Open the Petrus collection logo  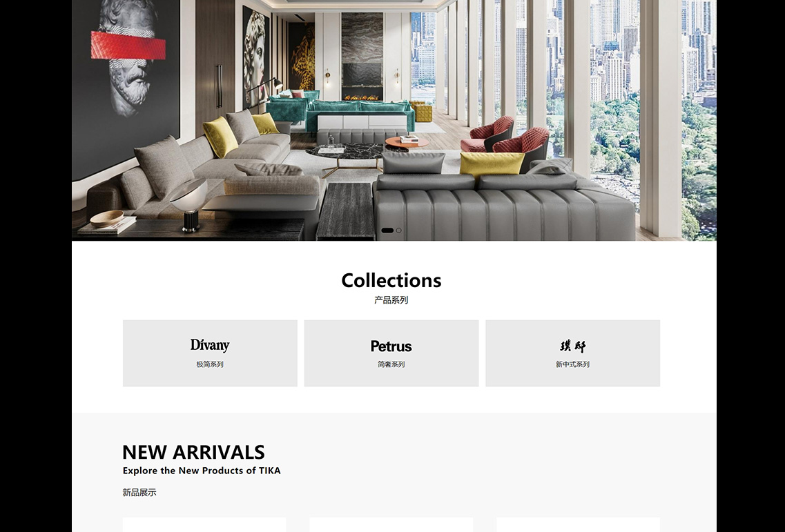point(391,346)
